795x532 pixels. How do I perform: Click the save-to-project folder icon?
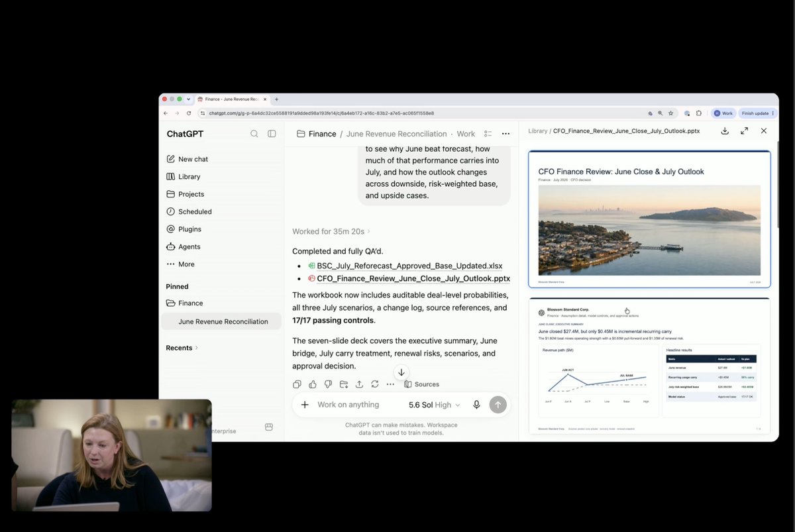[343, 384]
